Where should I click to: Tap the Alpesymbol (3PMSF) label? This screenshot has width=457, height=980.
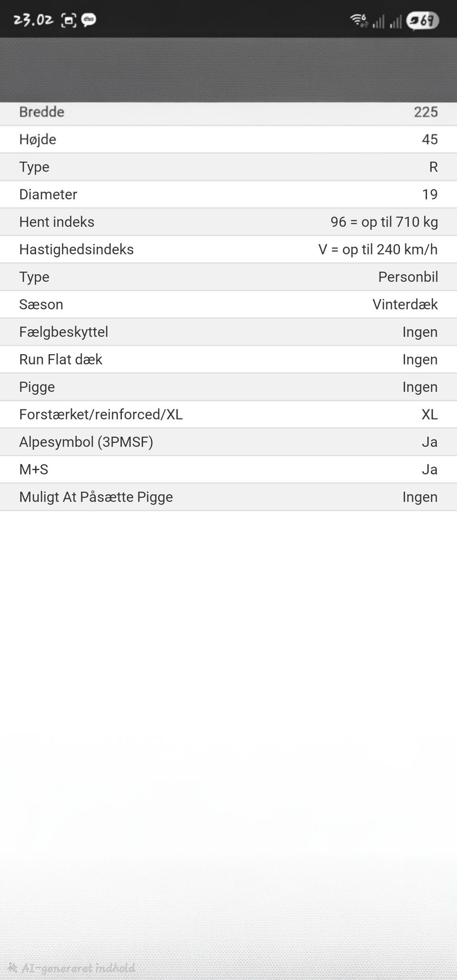[86, 442]
